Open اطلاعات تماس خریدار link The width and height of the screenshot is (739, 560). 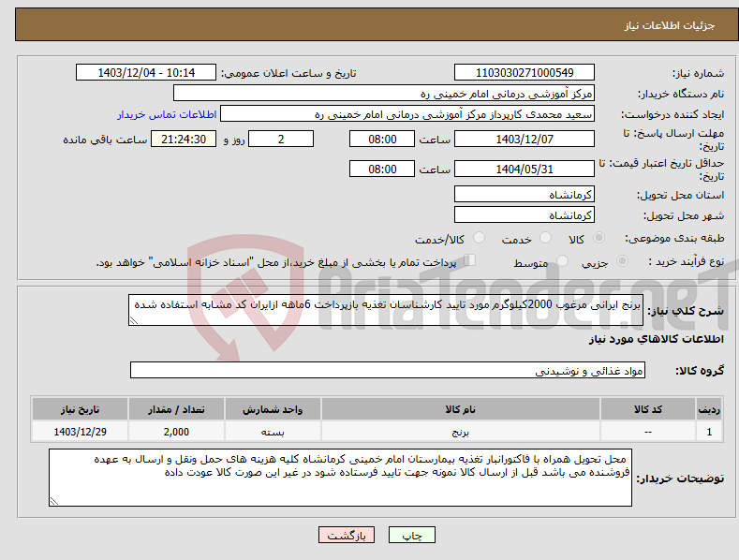click(167, 114)
